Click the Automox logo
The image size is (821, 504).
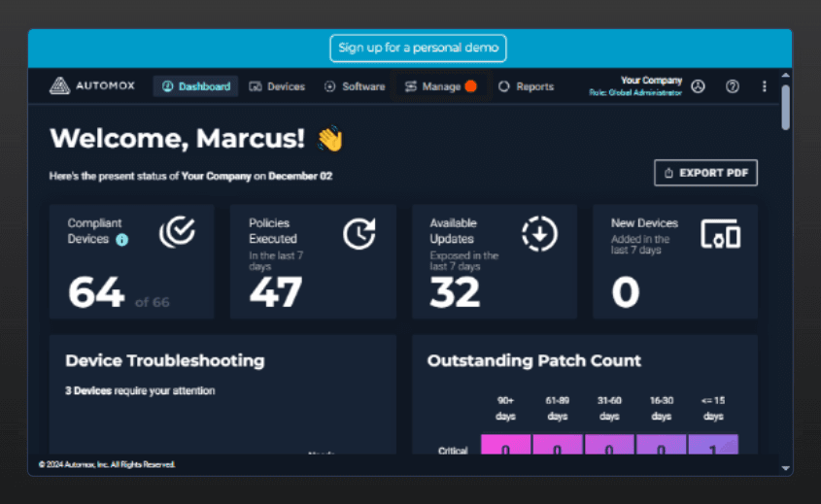point(92,85)
